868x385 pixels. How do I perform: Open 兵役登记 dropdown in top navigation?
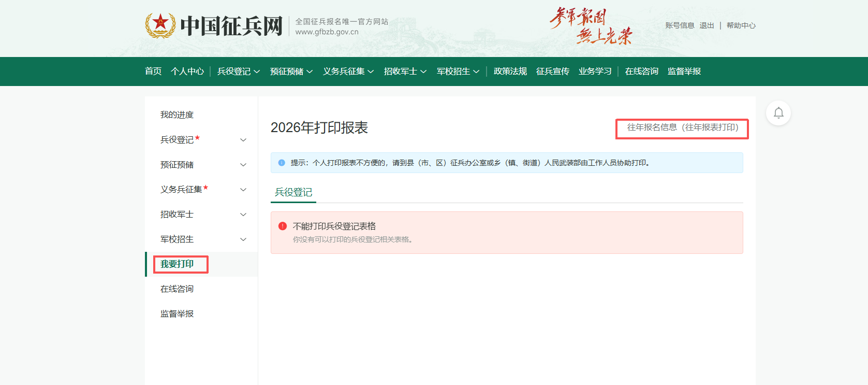tap(238, 72)
